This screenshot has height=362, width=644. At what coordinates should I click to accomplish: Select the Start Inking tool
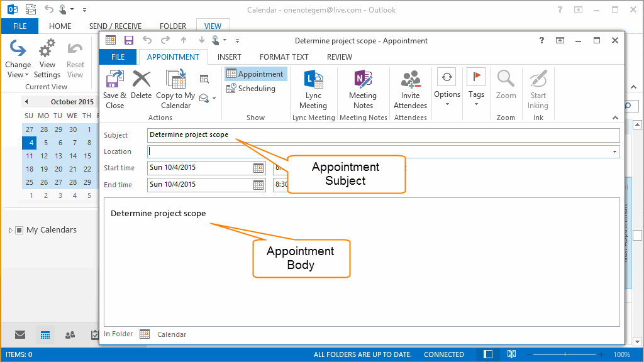pyautogui.click(x=538, y=88)
